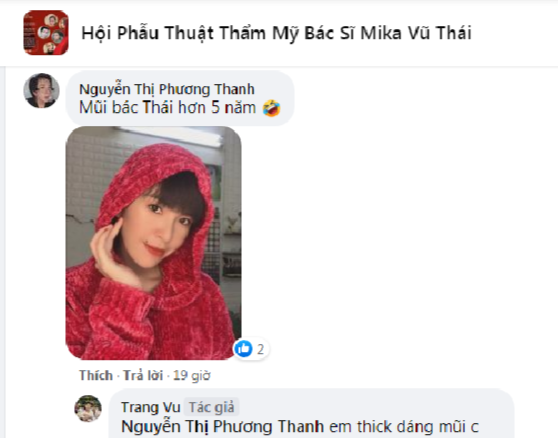
Task: Open Trang Vu's profile avatar
Action: (88, 408)
